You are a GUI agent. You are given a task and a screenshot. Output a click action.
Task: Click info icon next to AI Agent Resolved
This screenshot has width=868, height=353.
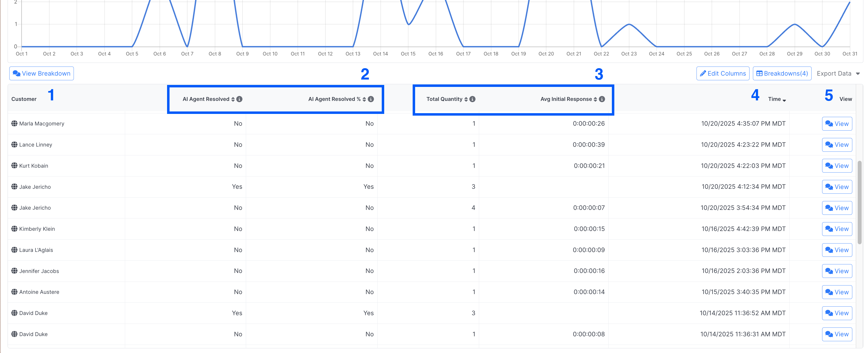[x=239, y=99]
